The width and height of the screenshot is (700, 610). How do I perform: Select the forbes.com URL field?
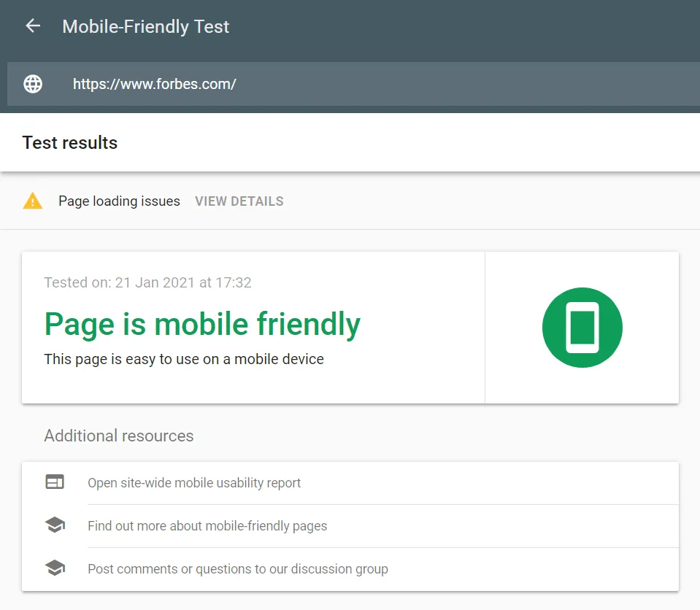(154, 84)
